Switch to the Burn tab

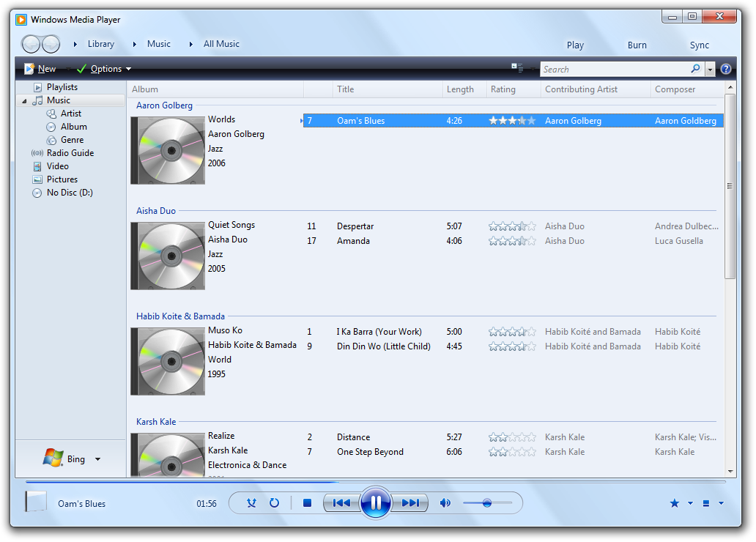(x=637, y=45)
